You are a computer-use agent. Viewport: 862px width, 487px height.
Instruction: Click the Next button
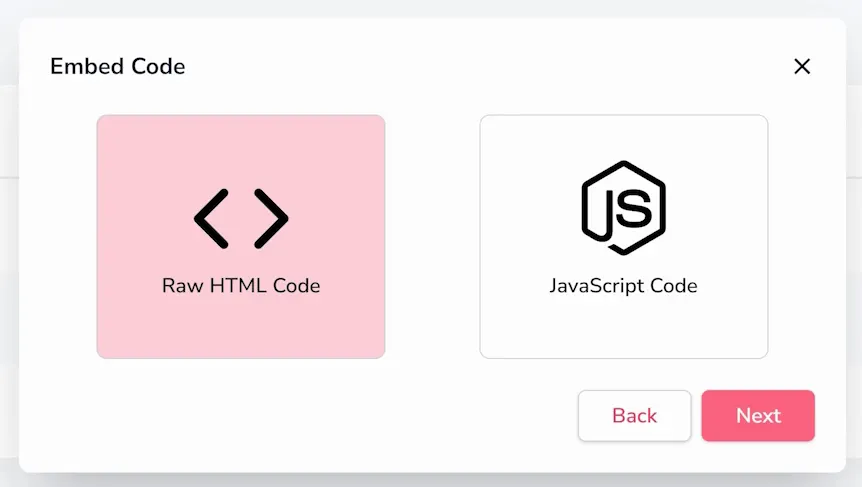(758, 416)
